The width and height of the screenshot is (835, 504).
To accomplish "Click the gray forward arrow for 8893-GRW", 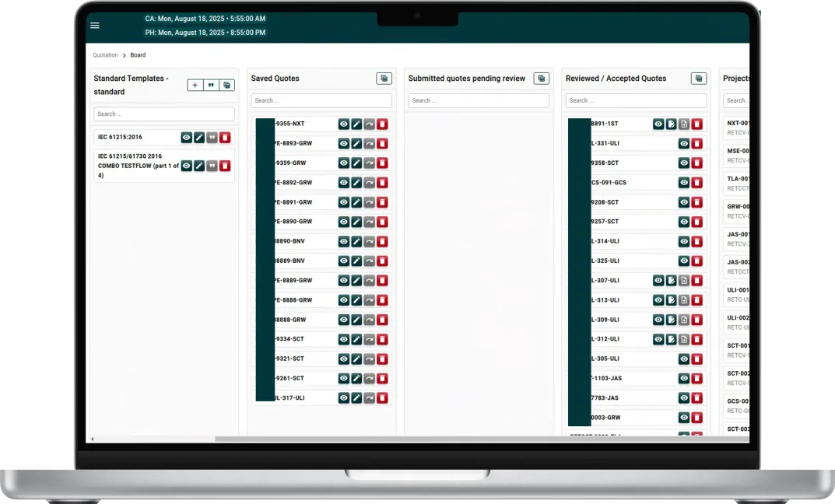I will 370,143.
